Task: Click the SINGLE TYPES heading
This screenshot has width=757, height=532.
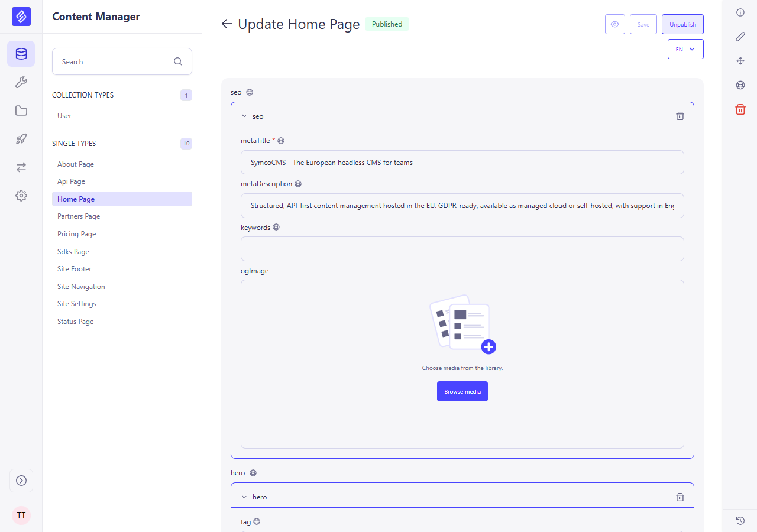Action: (74, 144)
